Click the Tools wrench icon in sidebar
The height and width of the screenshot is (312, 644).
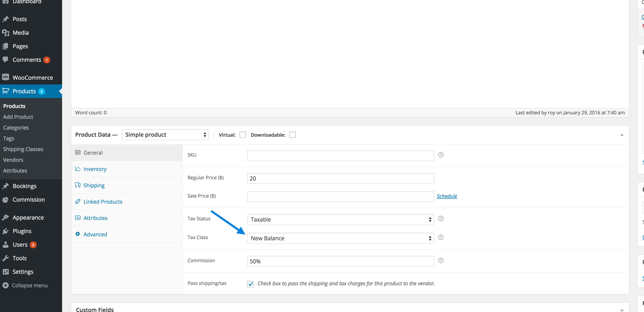[6, 258]
